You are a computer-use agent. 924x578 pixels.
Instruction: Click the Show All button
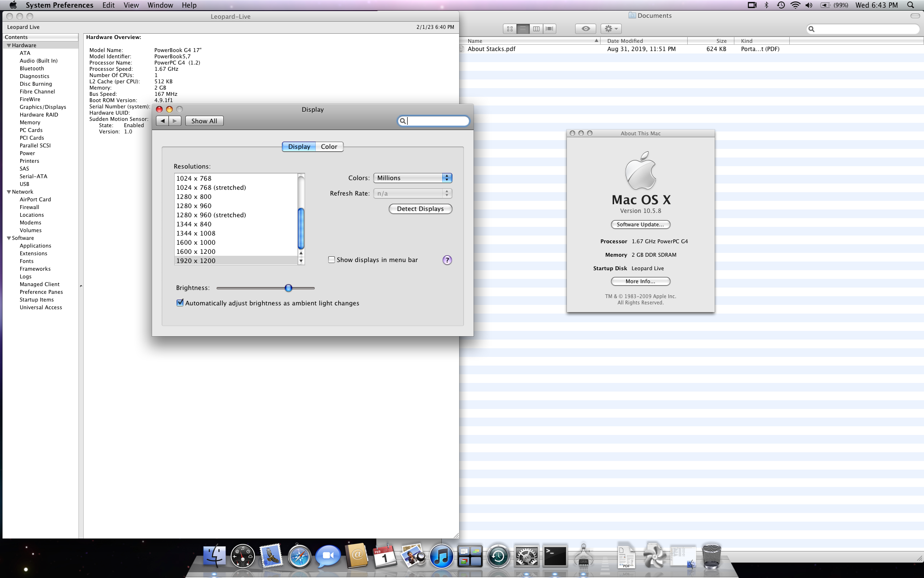[x=204, y=121]
